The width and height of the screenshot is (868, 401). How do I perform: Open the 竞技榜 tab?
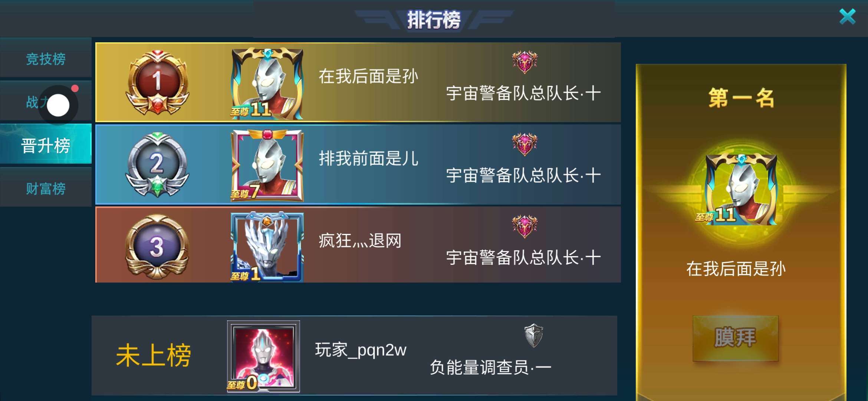click(x=46, y=58)
